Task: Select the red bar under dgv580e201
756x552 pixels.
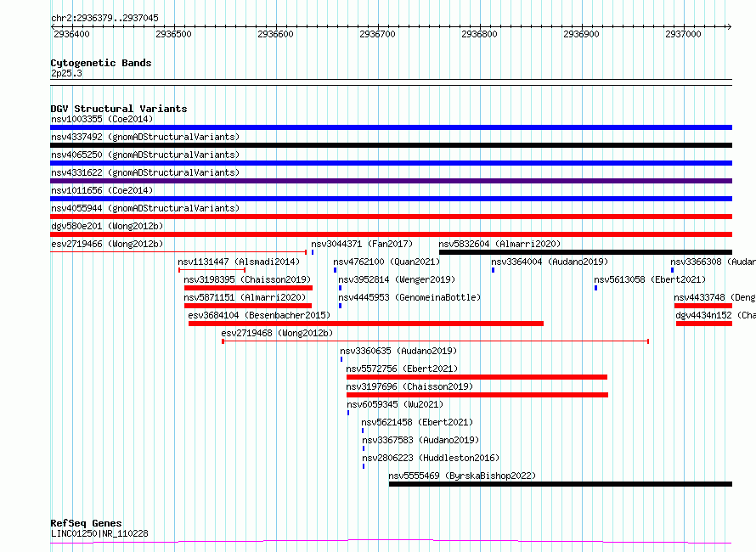Action: pyautogui.click(x=391, y=234)
